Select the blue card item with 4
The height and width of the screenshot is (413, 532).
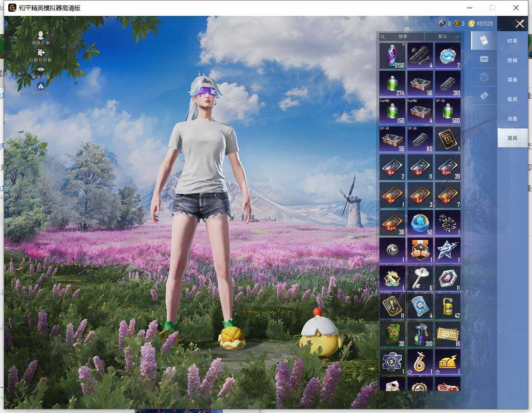click(x=420, y=306)
